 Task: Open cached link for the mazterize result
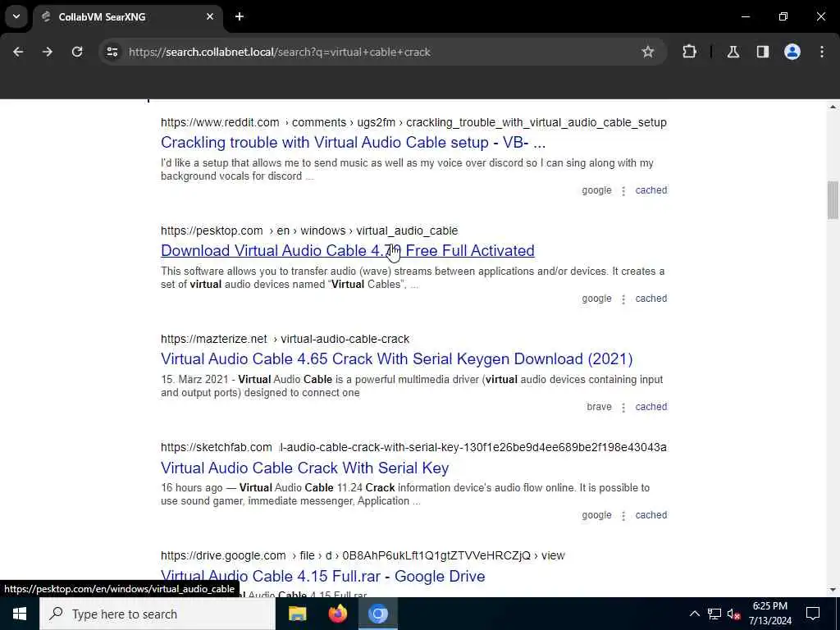[x=651, y=407]
